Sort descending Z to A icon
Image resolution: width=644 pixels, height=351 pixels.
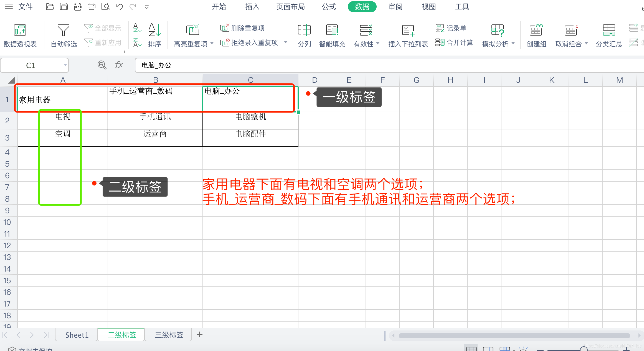(x=138, y=42)
